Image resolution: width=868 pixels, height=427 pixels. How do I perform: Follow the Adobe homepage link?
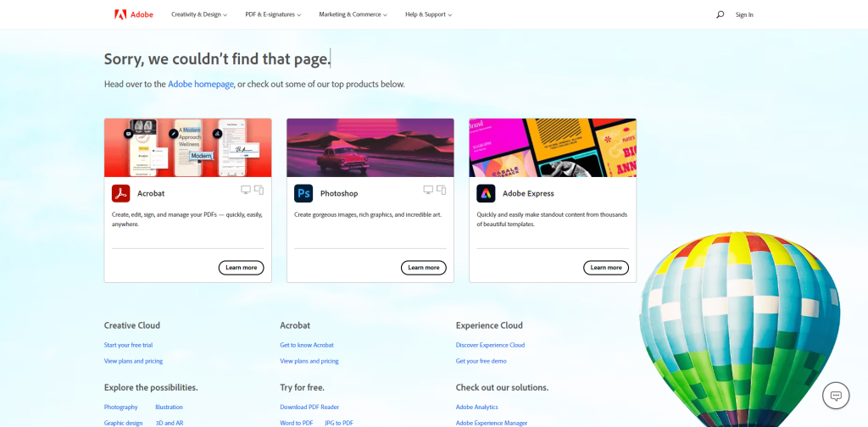pos(201,84)
